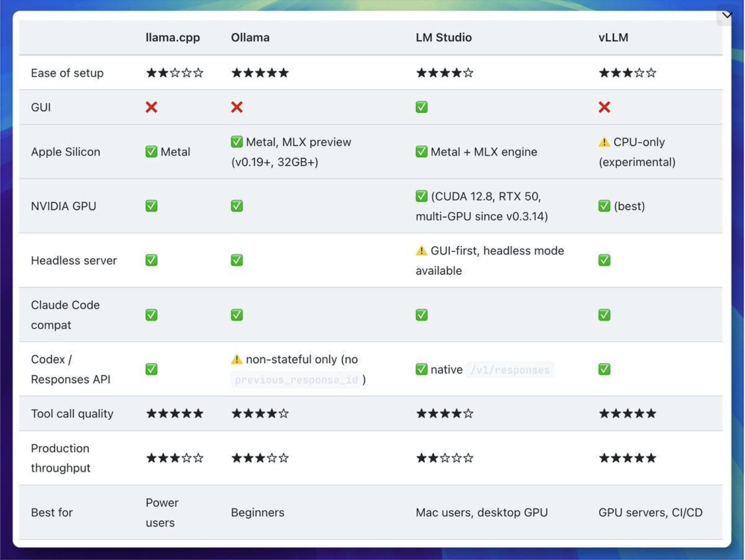
Task: Click the /v1/responses code text
Action: pos(510,369)
